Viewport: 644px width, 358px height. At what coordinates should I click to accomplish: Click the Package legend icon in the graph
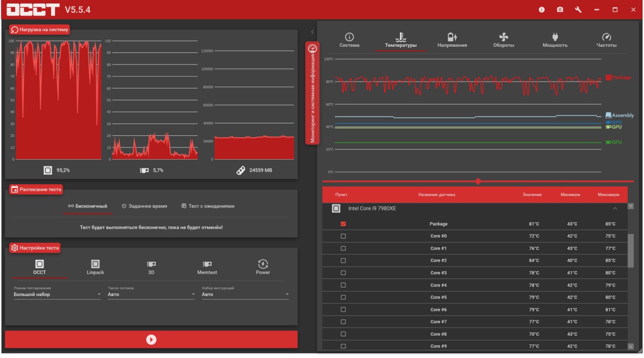pos(608,78)
